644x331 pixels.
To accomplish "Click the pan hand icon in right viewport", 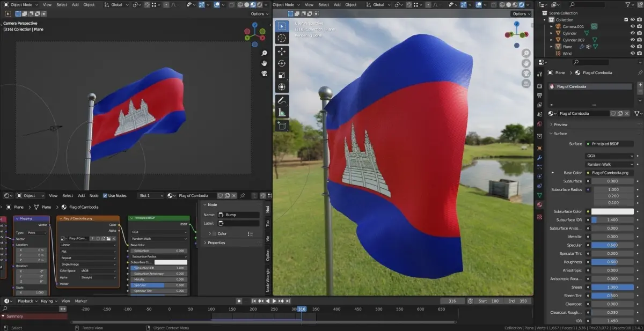I will (526, 63).
